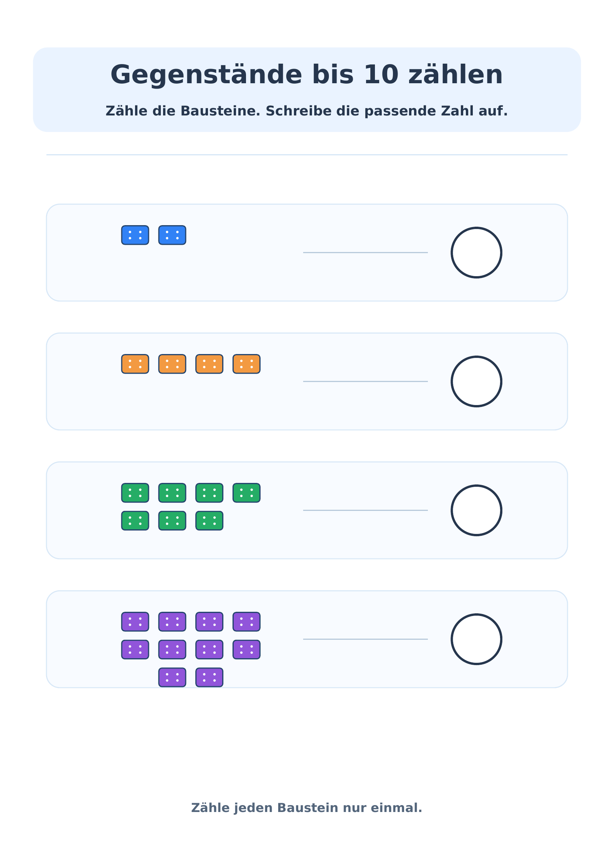Click the first blue building block

point(135,235)
